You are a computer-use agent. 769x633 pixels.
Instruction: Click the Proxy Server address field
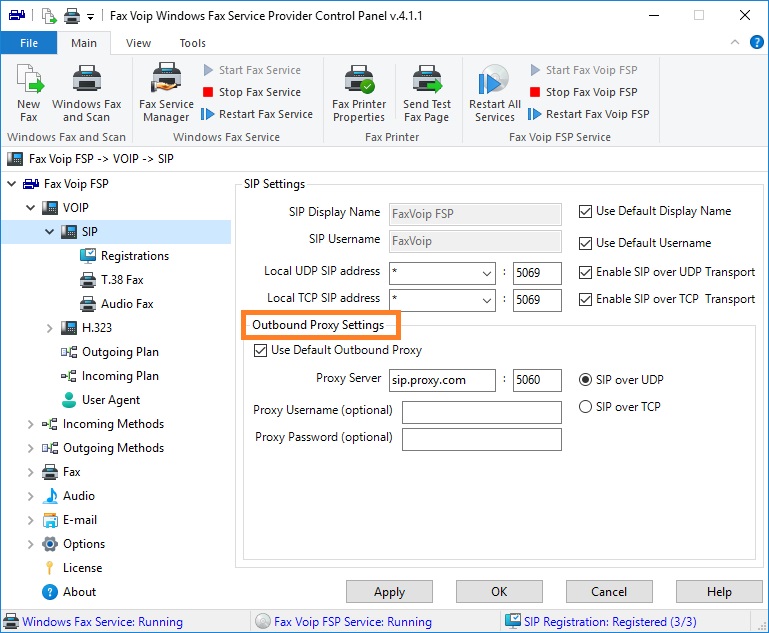[442, 380]
